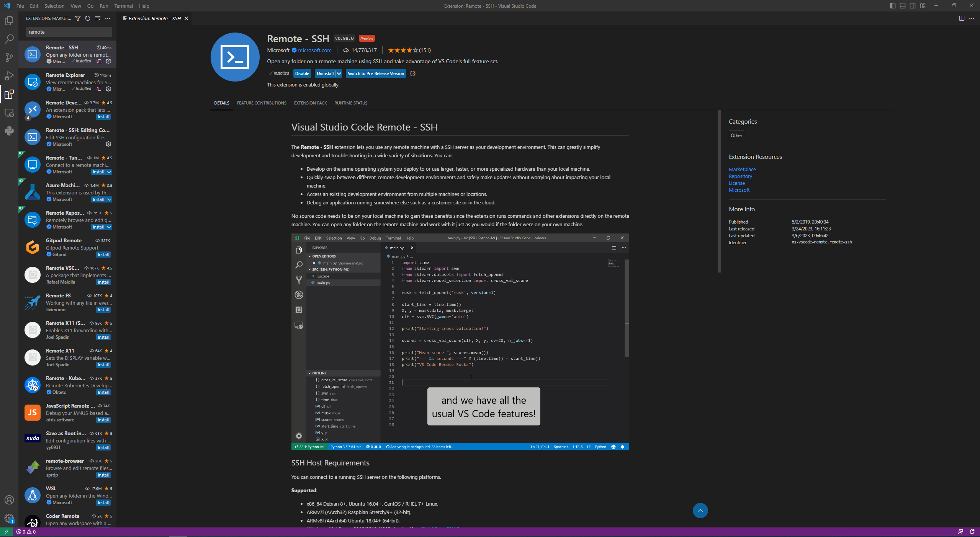Toggle the primary side bar layout button
The height and width of the screenshot is (537, 980).
[x=893, y=6]
